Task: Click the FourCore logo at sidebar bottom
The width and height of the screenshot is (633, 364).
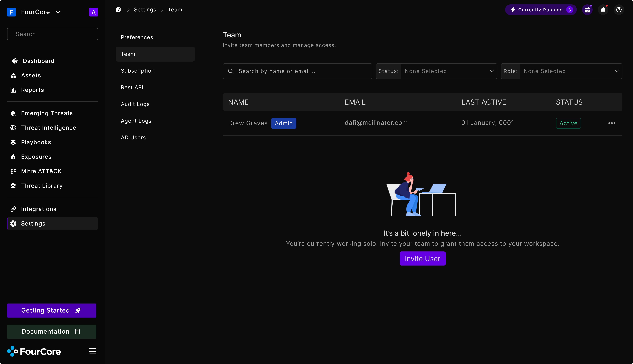Action: (x=34, y=351)
